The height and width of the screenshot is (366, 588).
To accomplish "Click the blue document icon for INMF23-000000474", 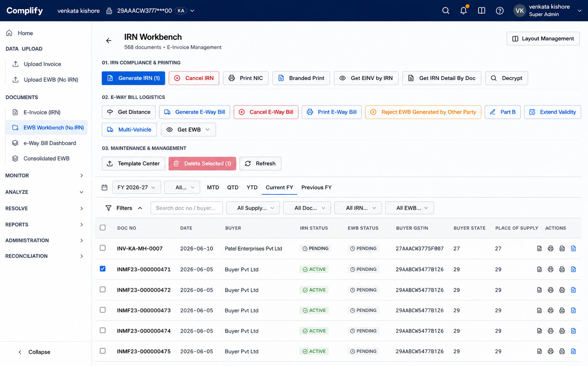I will (x=573, y=331).
